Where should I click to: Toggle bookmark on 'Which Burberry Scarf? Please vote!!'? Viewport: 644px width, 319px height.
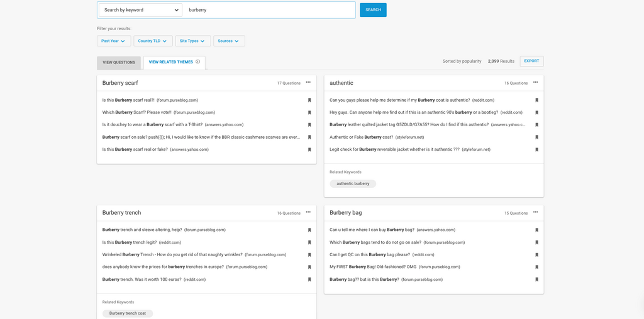(x=309, y=113)
